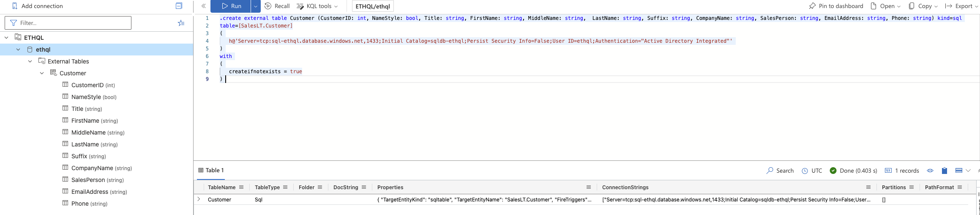Expand the Customer result row chevron
Image resolution: width=980 pixels, height=215 pixels.
pyautogui.click(x=199, y=199)
